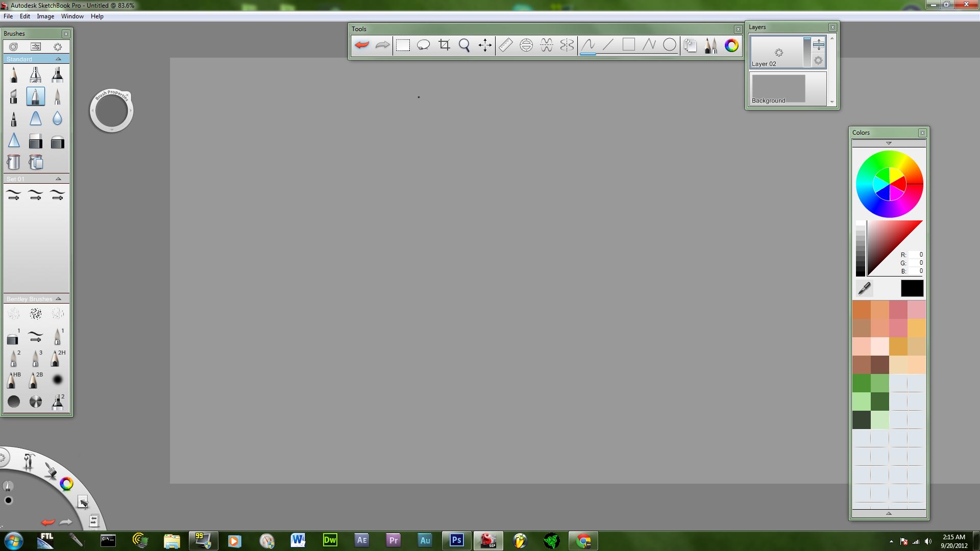Click the Undo arrow in Tools
Viewport: 980px width, 551px height.
[x=362, y=45]
